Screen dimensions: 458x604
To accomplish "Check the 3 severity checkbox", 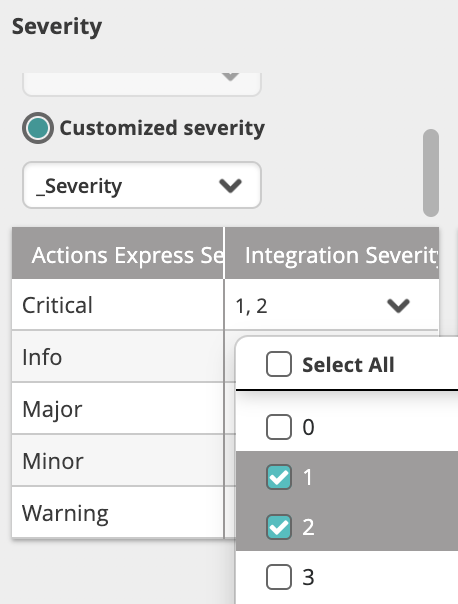I will coord(278,577).
